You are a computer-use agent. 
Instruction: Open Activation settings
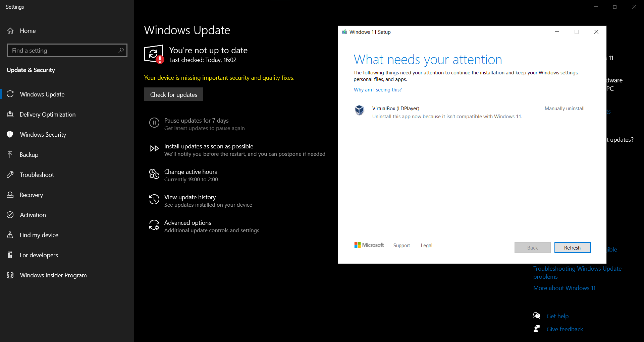pos(67,215)
